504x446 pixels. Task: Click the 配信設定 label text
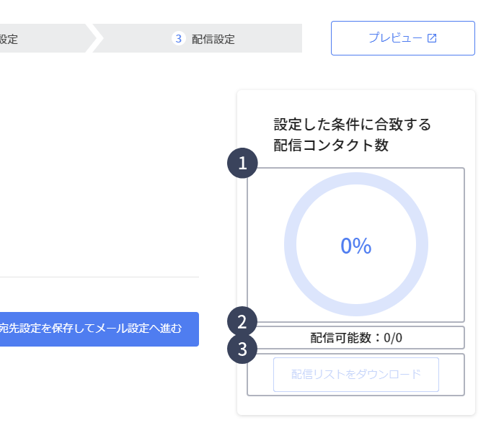(x=213, y=39)
